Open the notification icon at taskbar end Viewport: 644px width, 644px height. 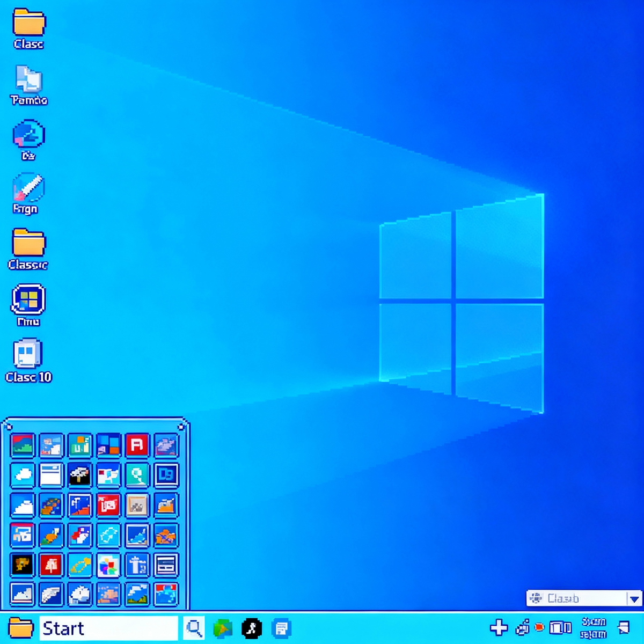tap(624, 627)
